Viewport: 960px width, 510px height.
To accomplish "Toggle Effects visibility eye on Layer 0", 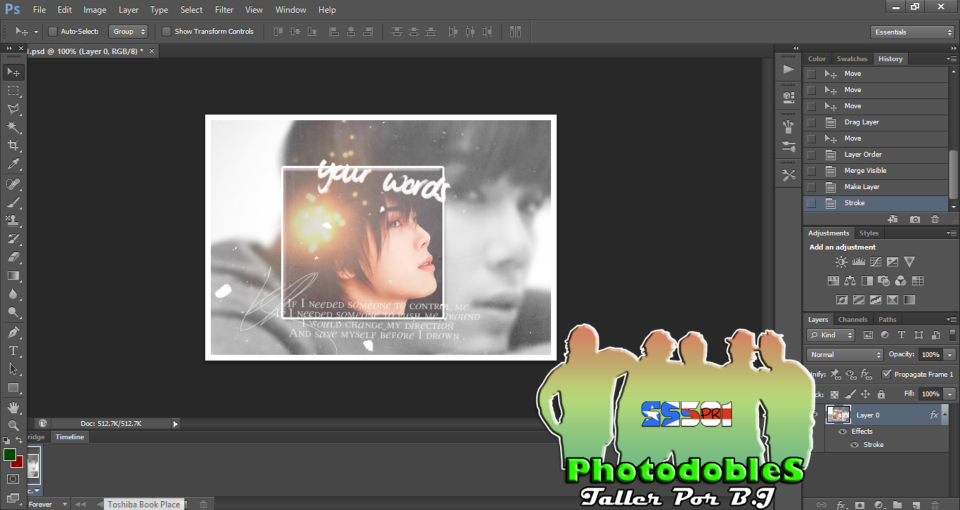I will click(x=842, y=431).
